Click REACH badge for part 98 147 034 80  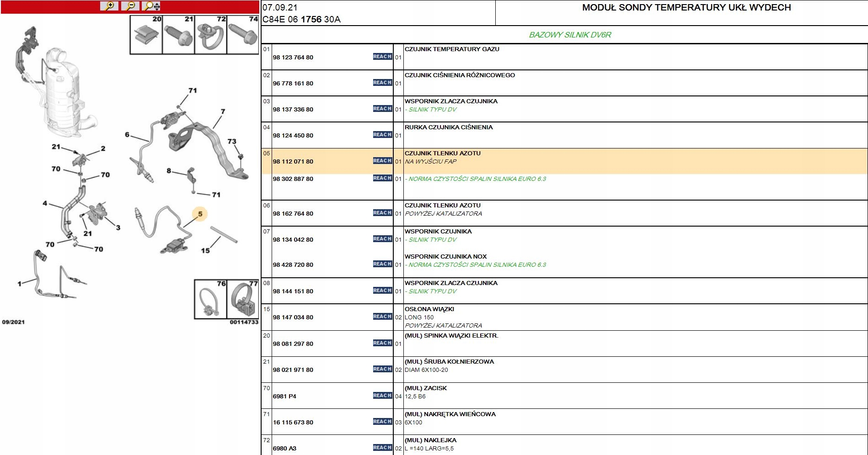click(382, 317)
